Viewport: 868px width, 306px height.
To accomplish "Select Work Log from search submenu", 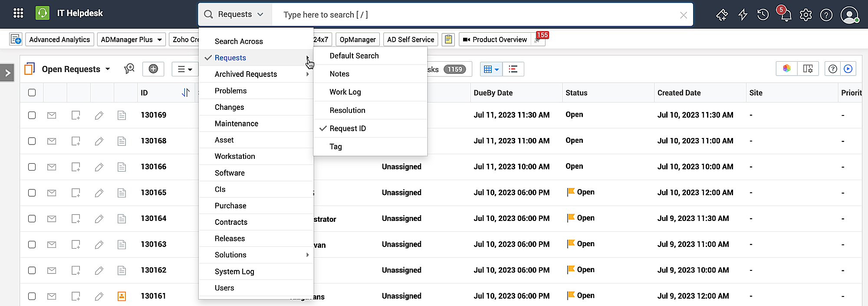I will click(345, 92).
